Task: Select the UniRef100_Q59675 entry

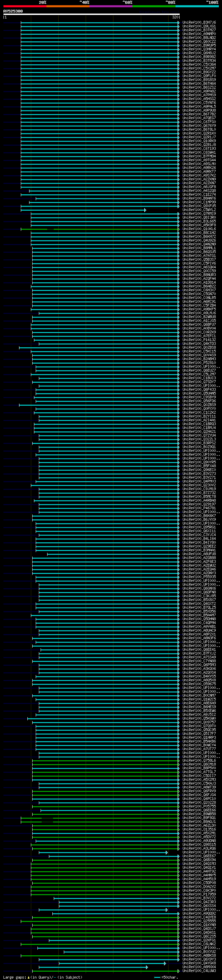Action: (199, 685)
